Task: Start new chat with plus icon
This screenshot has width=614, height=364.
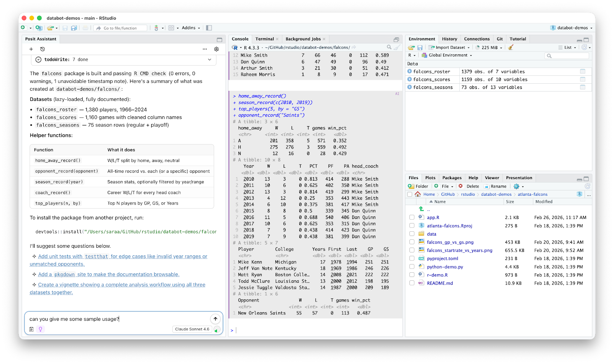Action: click(x=31, y=49)
